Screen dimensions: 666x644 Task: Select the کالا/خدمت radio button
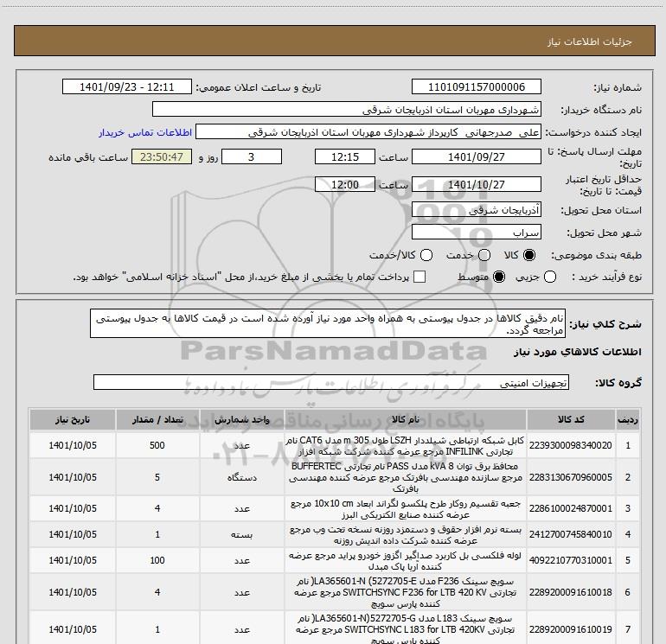(426, 255)
